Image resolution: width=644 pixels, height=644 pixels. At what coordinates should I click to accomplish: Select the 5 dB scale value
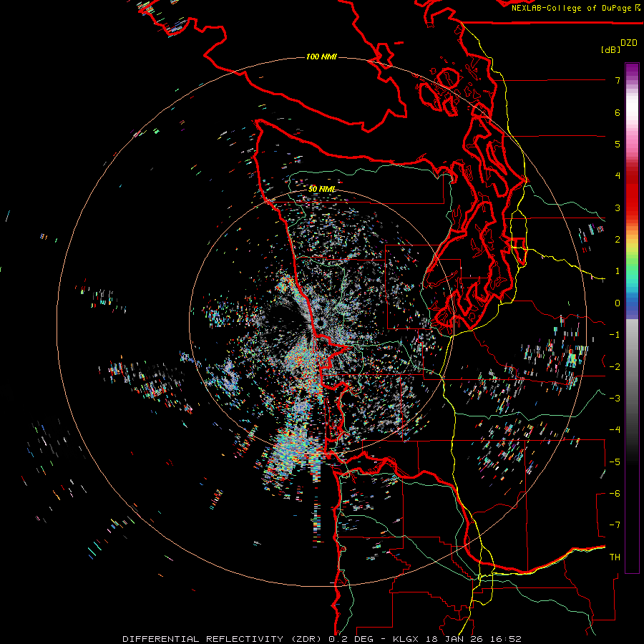tap(618, 144)
